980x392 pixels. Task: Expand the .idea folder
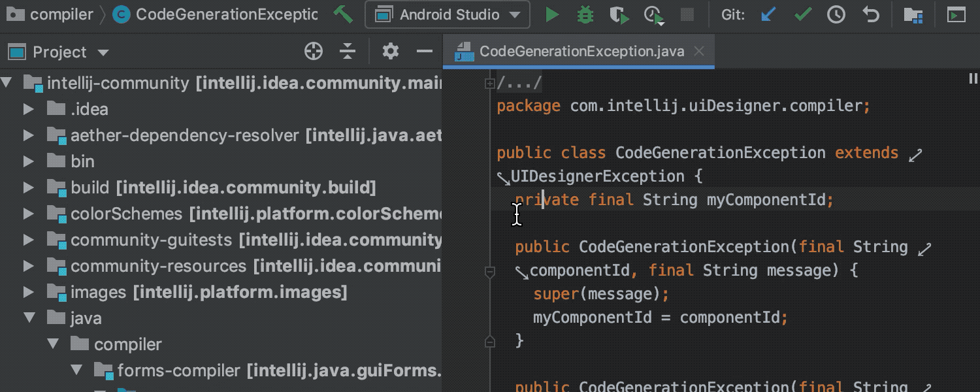click(29, 109)
